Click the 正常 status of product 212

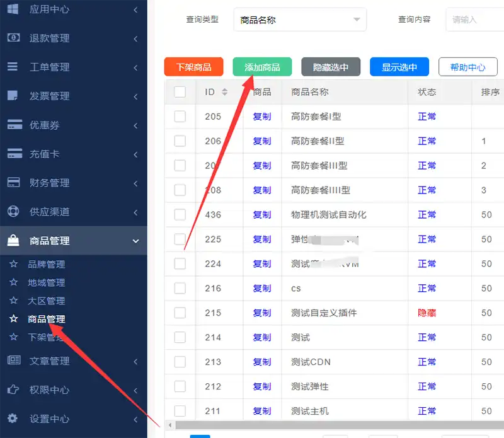(427, 386)
